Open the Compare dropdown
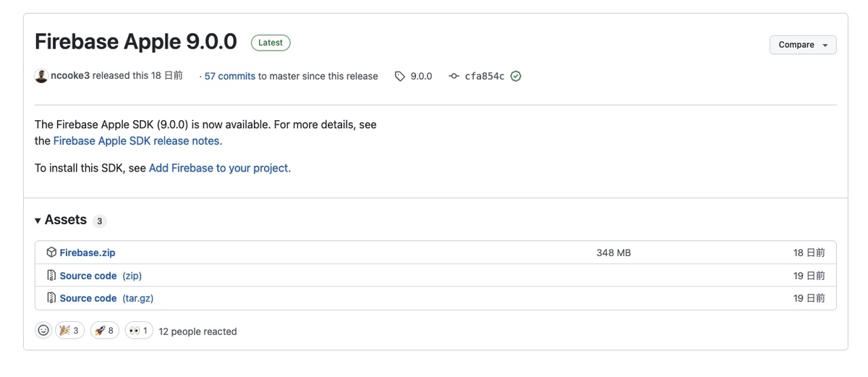Viewport: 868px width, 377px height. [x=803, y=45]
